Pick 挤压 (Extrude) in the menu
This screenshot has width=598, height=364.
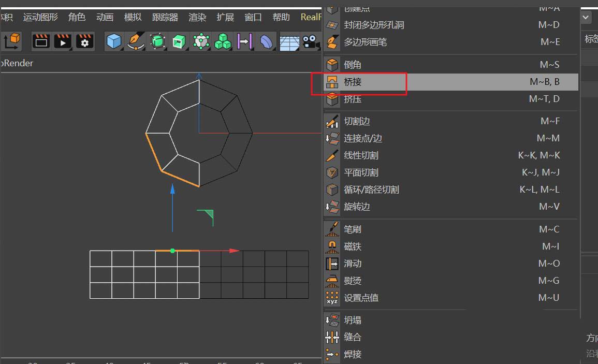coord(353,99)
